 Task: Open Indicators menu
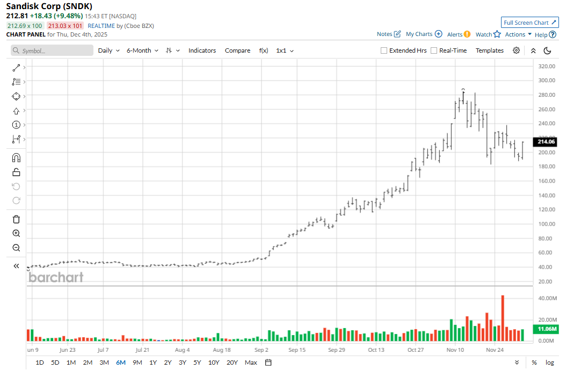[x=202, y=50]
